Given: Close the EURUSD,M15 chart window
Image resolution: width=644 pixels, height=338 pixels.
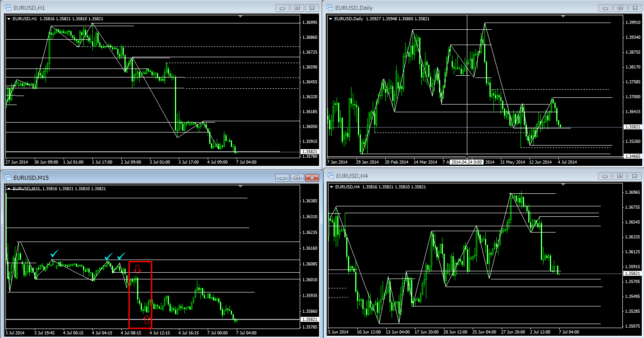Looking at the screenshot, I should pyautogui.click(x=312, y=178).
